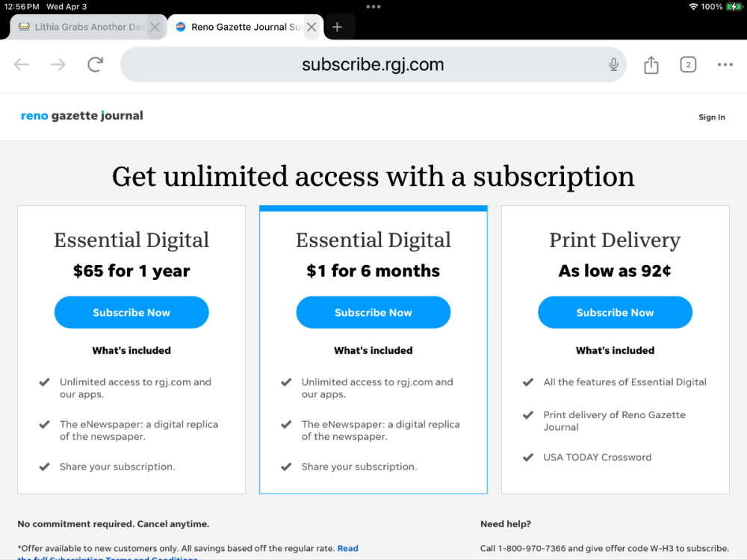This screenshot has width=747, height=560.
Task: Subscribe to the $1 for 6 months plan
Action: (x=373, y=313)
